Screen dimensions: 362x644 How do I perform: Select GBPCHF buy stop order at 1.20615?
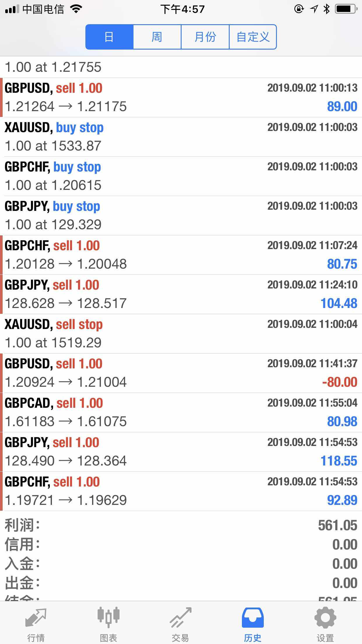pyautogui.click(x=181, y=176)
